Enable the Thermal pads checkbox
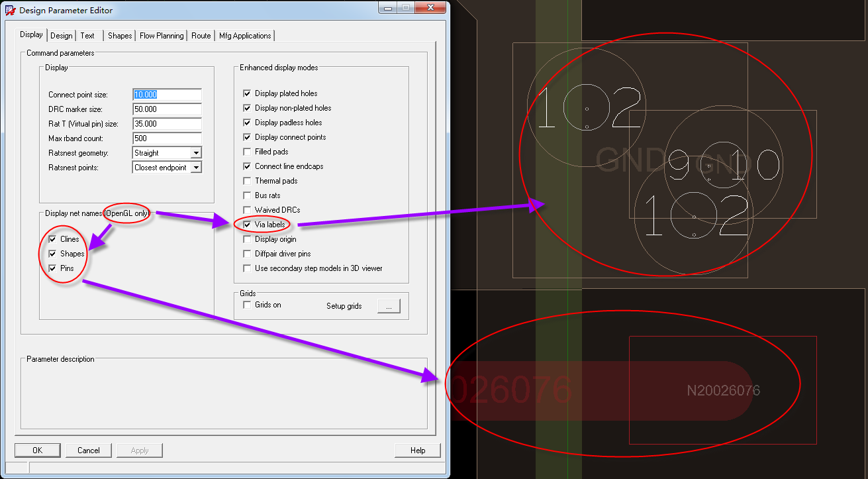Image resolution: width=868 pixels, height=479 pixels. pyautogui.click(x=248, y=181)
